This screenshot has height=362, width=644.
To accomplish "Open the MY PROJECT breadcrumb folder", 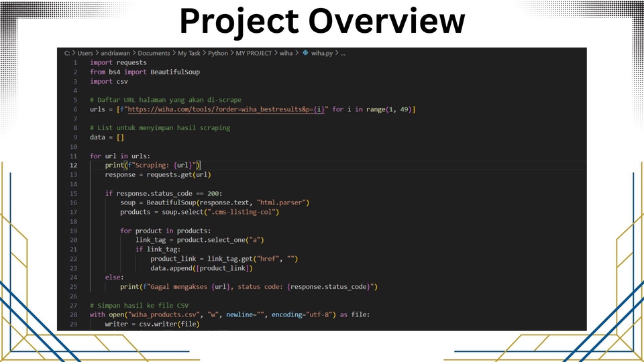I will point(253,53).
